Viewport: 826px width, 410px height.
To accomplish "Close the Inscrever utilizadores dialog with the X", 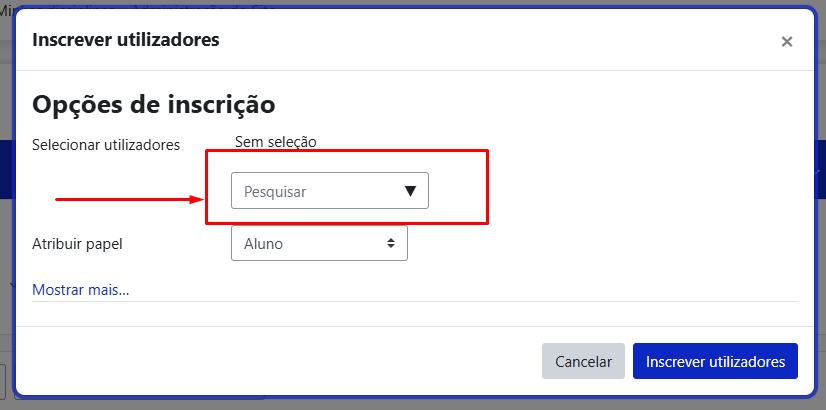I will pyautogui.click(x=786, y=42).
